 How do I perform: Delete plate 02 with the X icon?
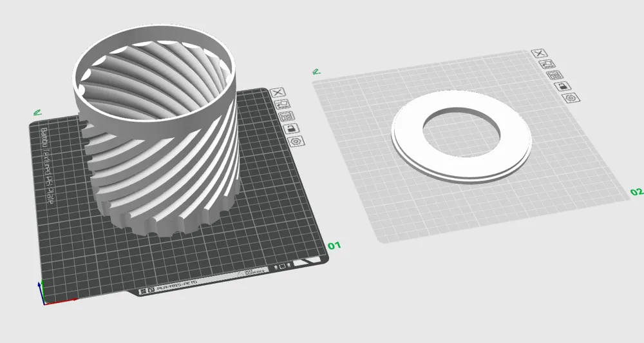click(x=539, y=54)
